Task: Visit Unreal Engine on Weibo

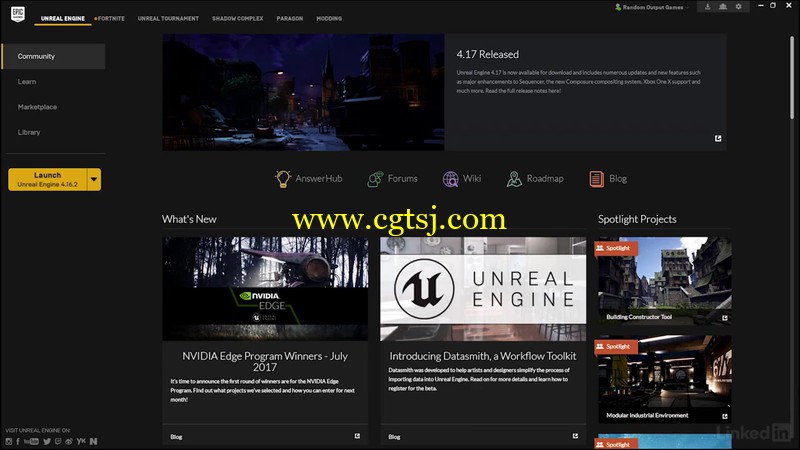Action: 69,441
